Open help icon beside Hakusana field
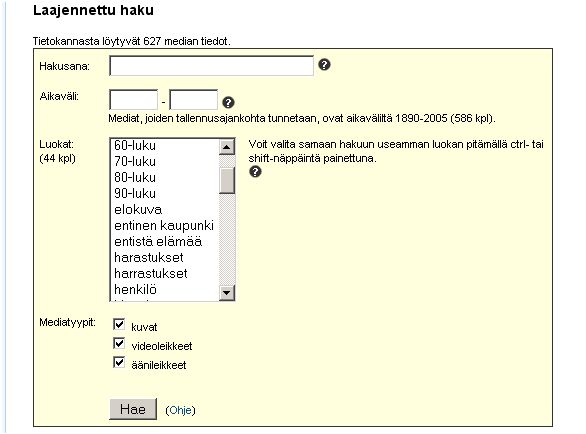Image resolution: width=586 pixels, height=434 pixels. pos(324,65)
